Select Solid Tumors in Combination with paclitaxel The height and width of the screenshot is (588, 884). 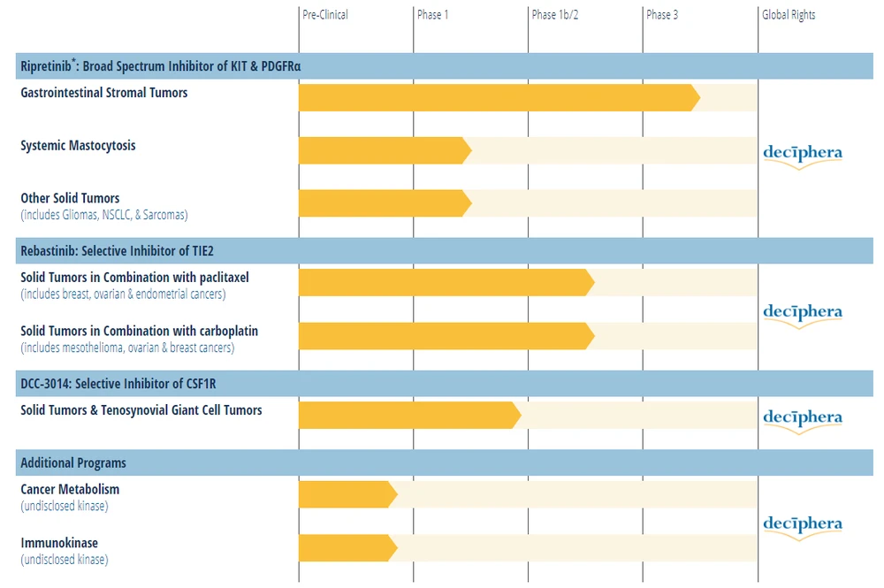(134, 278)
